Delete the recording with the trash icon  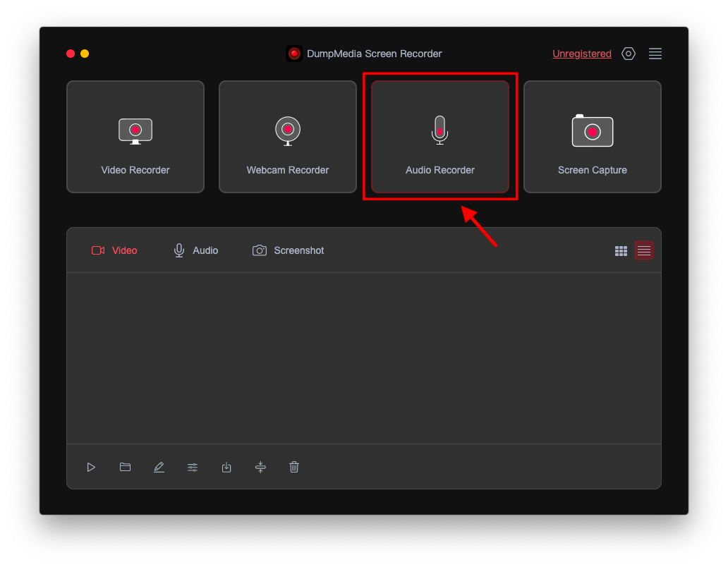[294, 467]
